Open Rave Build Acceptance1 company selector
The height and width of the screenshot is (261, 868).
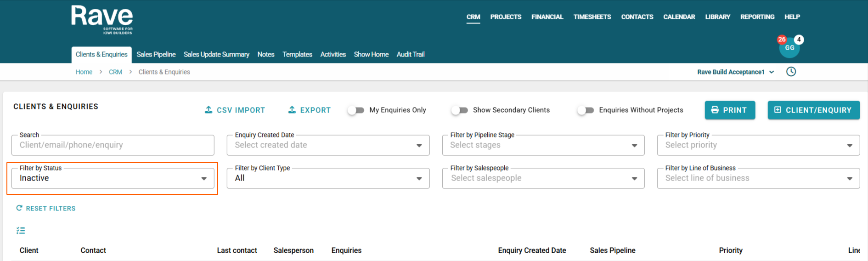click(735, 72)
